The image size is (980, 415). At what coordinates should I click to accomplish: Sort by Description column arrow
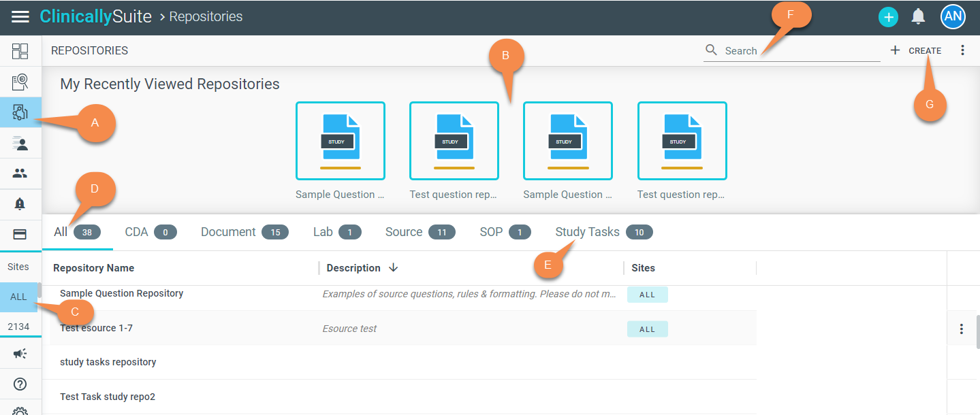(394, 268)
